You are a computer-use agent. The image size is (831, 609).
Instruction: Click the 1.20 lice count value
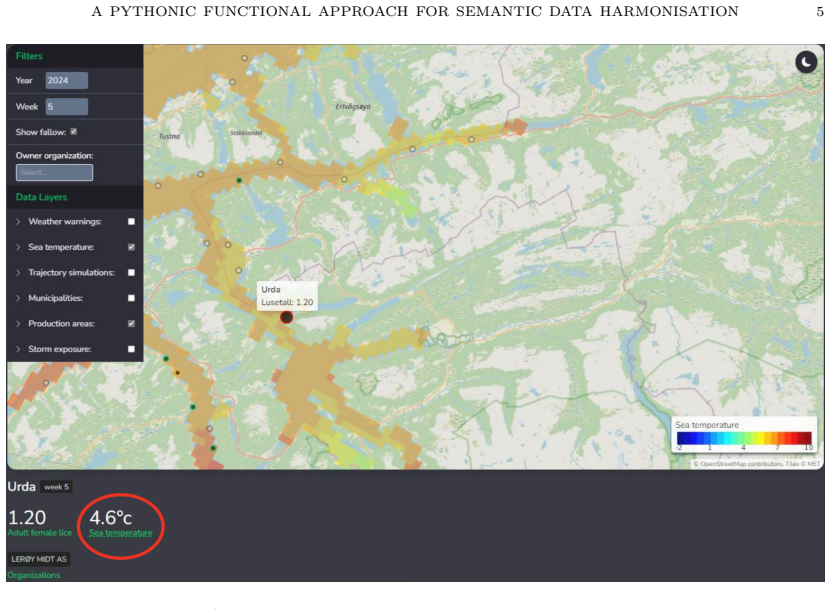(x=26, y=517)
